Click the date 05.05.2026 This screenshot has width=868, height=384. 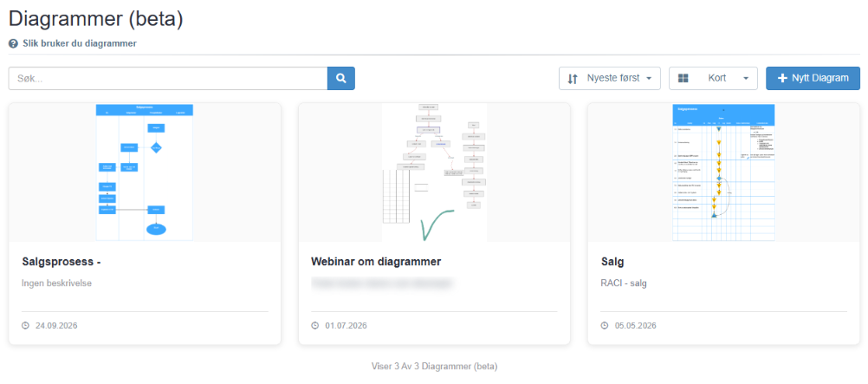[635, 325]
